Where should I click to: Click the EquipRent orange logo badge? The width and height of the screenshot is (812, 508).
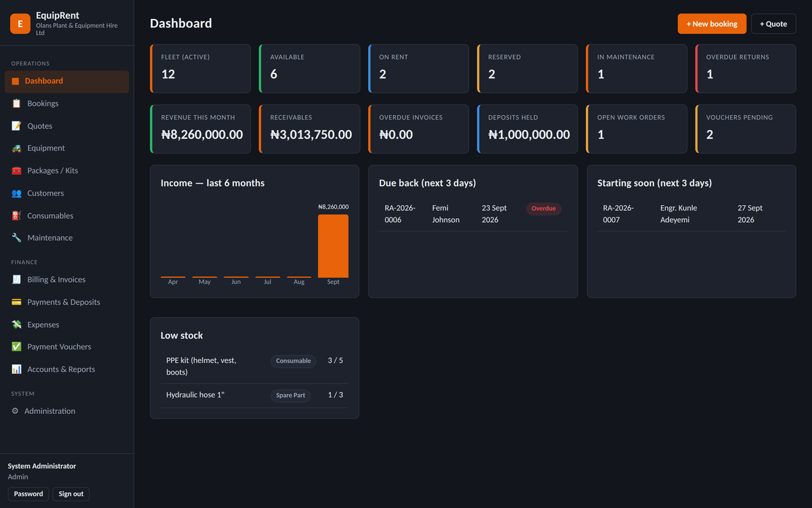coord(20,24)
